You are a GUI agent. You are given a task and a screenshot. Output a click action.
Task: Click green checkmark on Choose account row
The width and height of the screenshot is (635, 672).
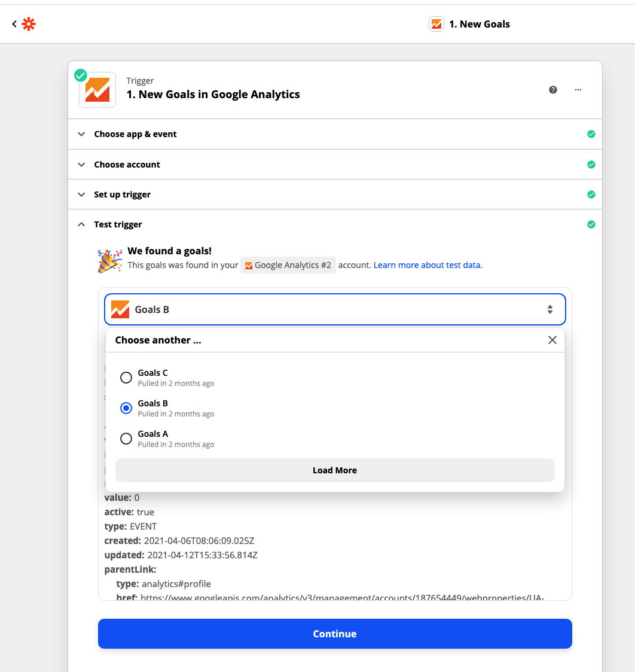pyautogui.click(x=591, y=165)
